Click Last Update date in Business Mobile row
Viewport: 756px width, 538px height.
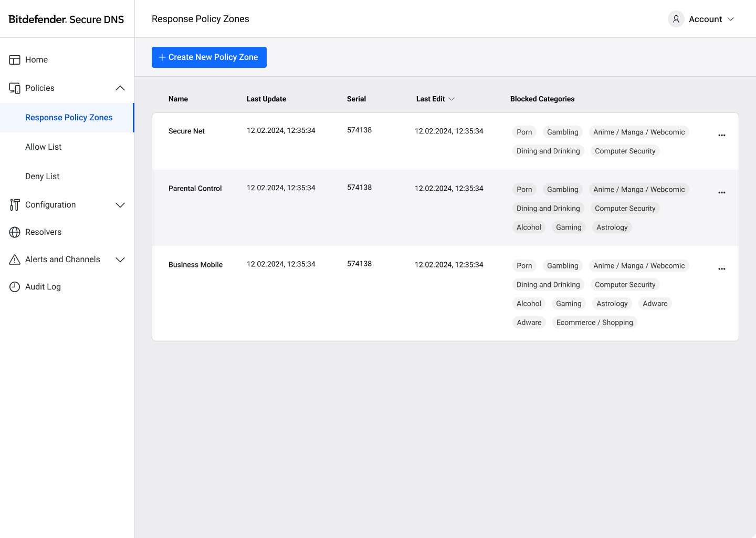coord(281,264)
